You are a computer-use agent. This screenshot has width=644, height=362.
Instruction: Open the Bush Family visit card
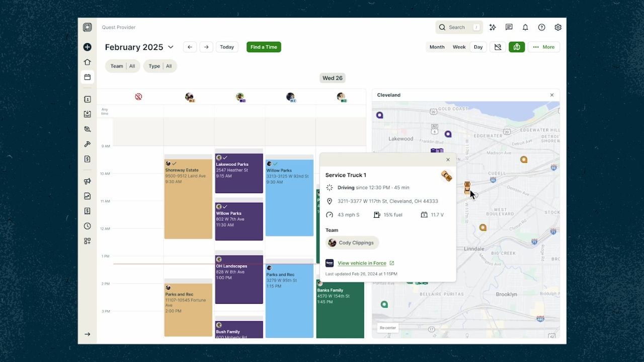[x=239, y=329]
